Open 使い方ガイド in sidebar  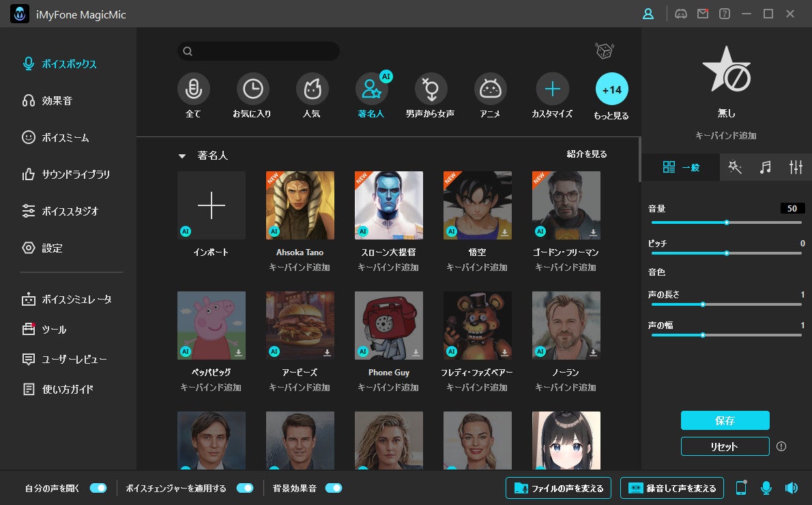tap(57, 389)
